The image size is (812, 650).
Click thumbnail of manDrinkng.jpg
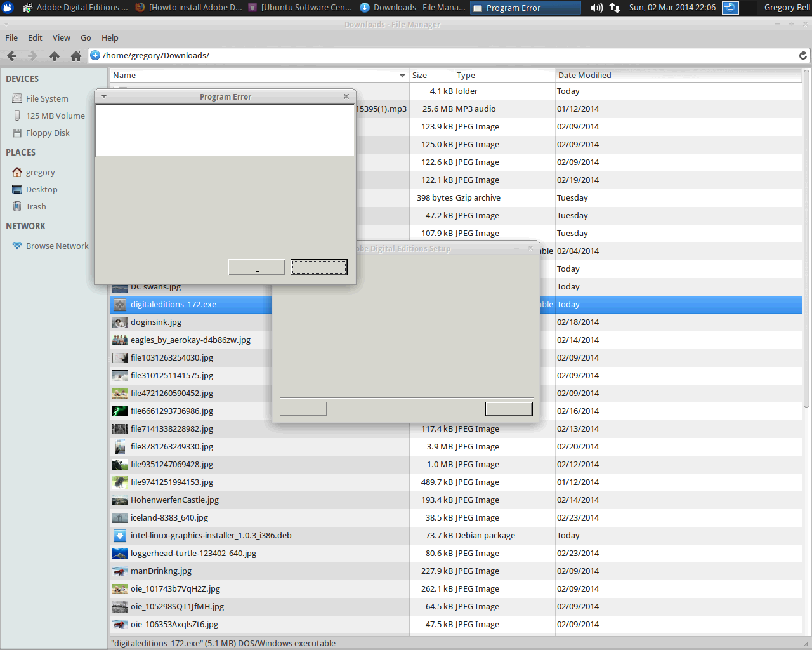(x=120, y=571)
